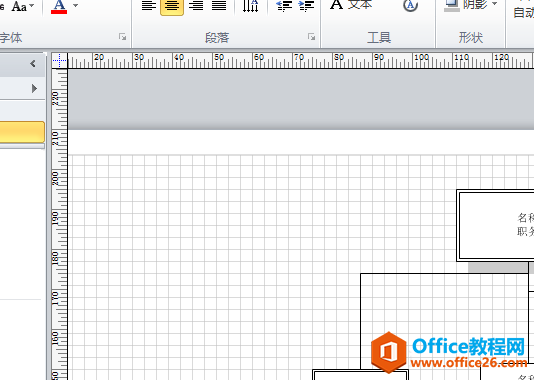Select the text block rotate tool icon
534x380 pixels.
[410, 5]
